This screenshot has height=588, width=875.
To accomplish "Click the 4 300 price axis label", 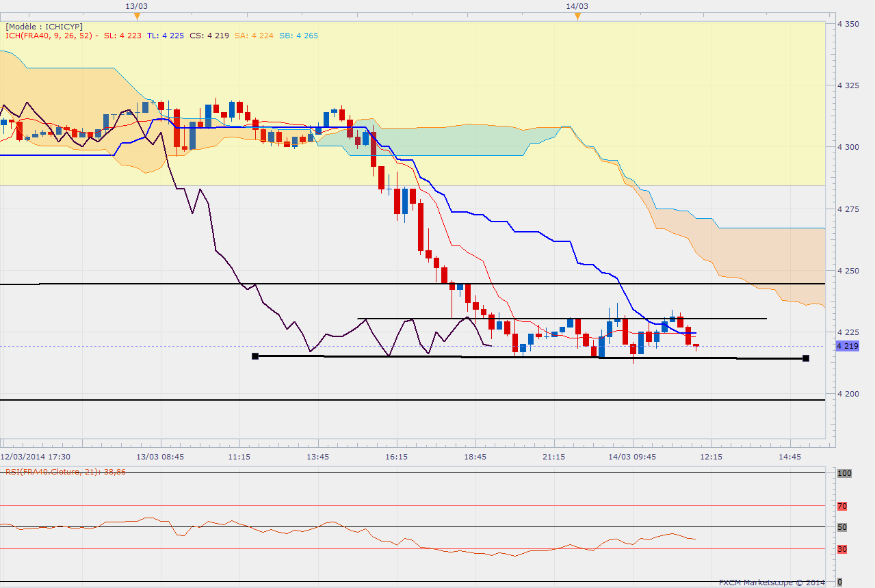I will point(848,147).
